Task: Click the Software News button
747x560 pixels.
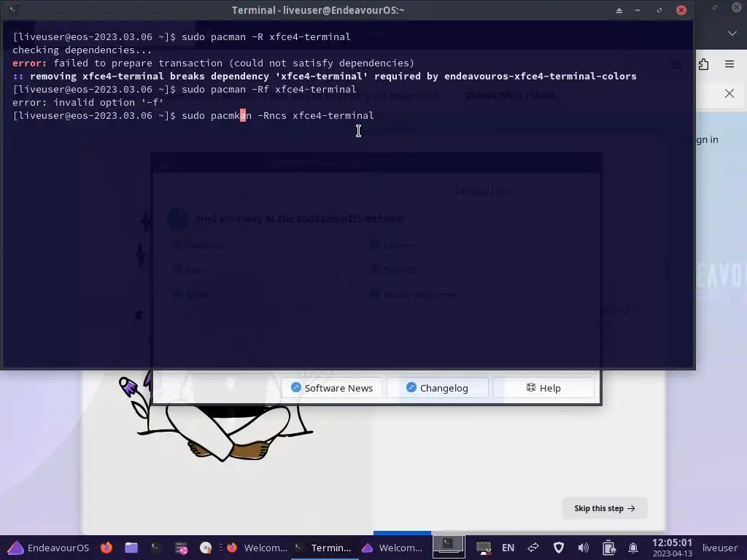Action: click(332, 388)
